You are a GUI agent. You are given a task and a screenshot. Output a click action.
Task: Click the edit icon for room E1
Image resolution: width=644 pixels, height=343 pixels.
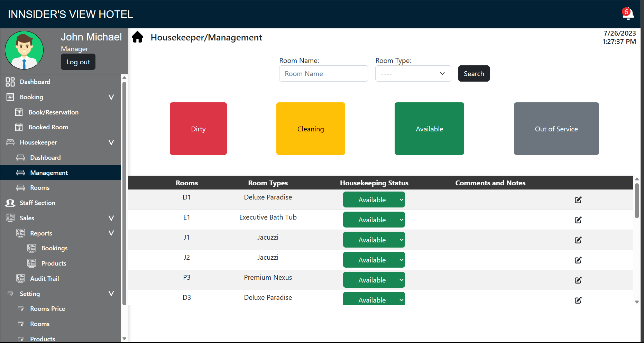coord(578,220)
